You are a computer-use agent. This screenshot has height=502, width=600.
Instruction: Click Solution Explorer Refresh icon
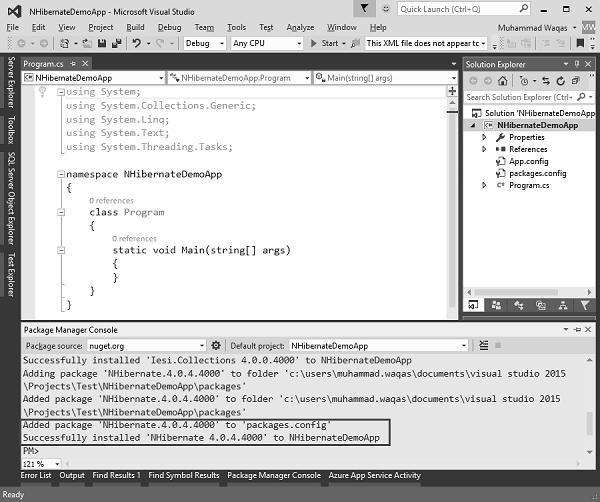[x=561, y=81]
